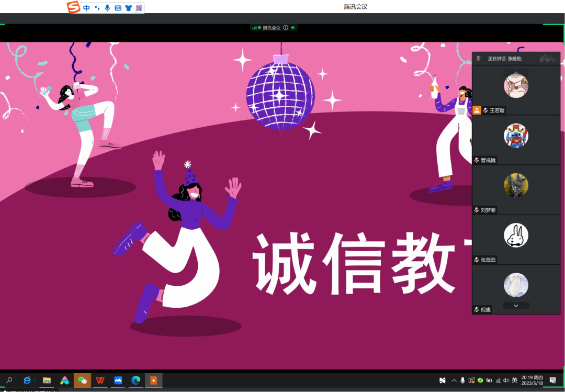The image size is (565, 392).
Task: Click the Sogou S logo
Action: (73, 7)
